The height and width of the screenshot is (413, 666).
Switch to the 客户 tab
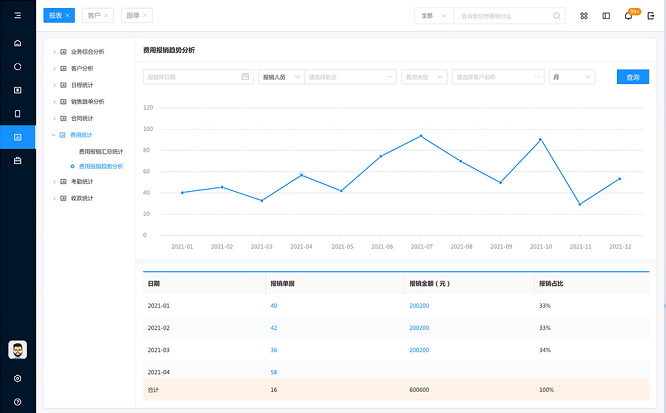click(95, 16)
